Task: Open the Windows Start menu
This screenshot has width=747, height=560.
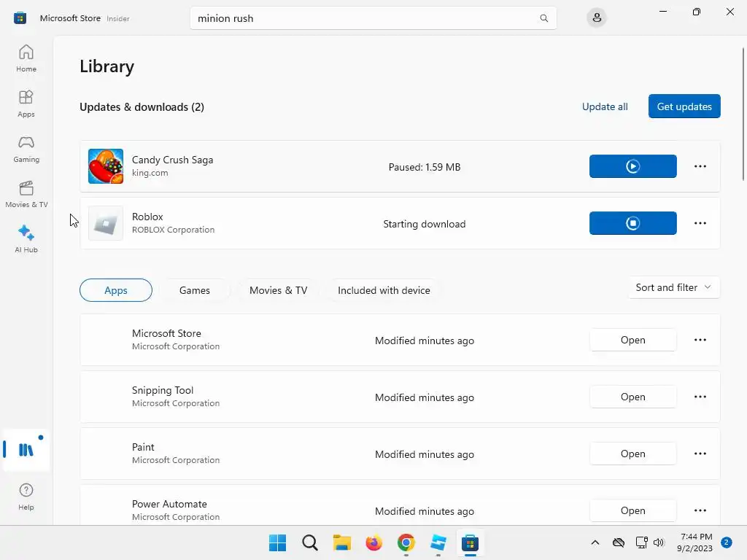Action: click(278, 542)
